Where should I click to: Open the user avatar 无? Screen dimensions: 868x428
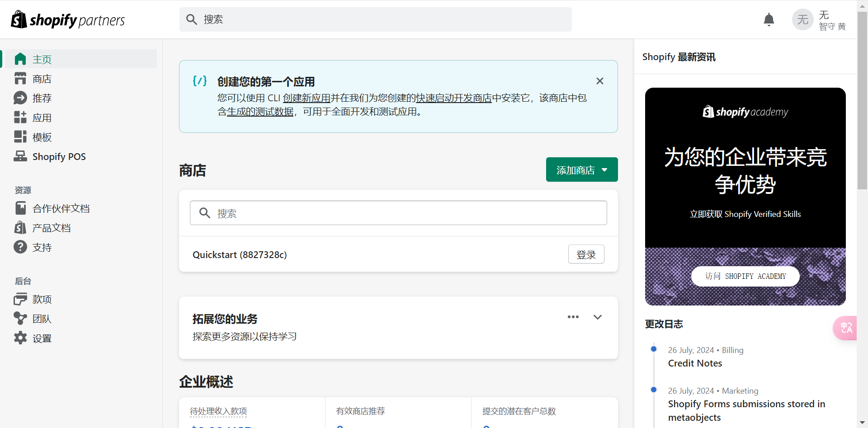(802, 20)
